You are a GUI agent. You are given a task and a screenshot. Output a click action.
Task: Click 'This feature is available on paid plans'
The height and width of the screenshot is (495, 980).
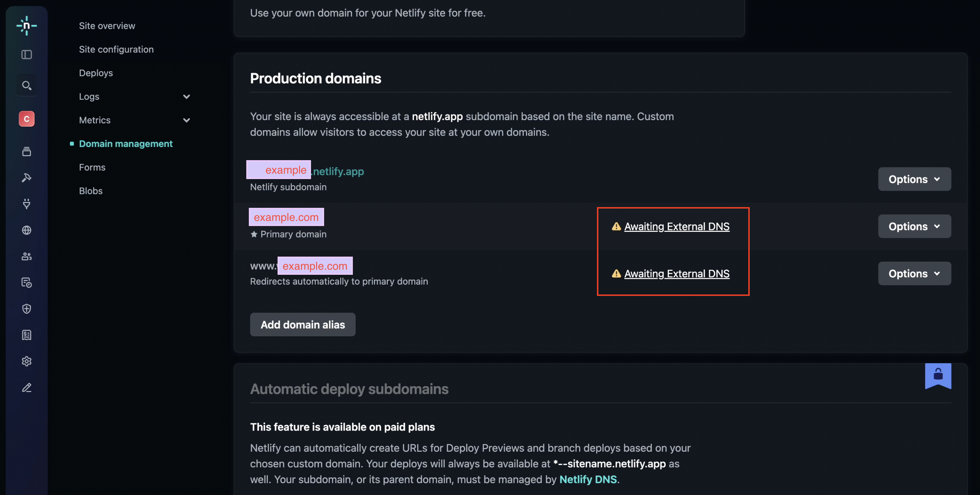(342, 427)
